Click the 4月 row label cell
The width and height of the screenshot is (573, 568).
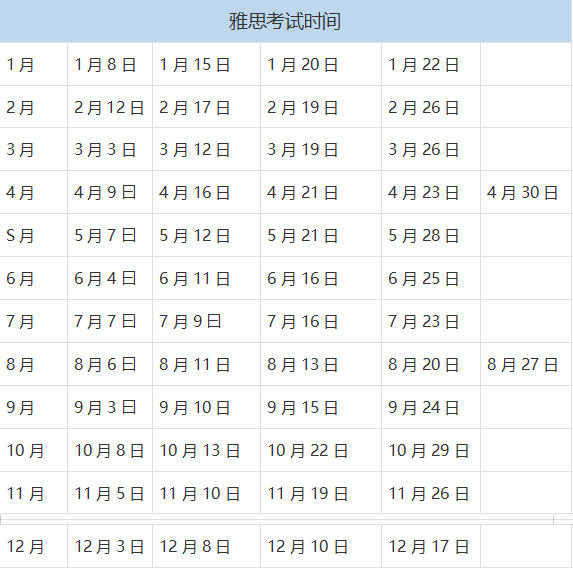[33, 193]
